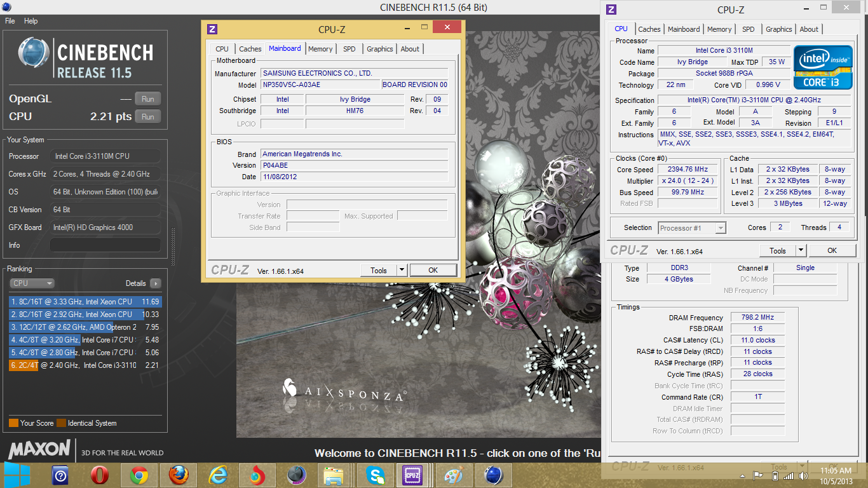Switch to the CINEBENCH taskbar icon
The width and height of the screenshot is (868, 488).
click(x=494, y=475)
